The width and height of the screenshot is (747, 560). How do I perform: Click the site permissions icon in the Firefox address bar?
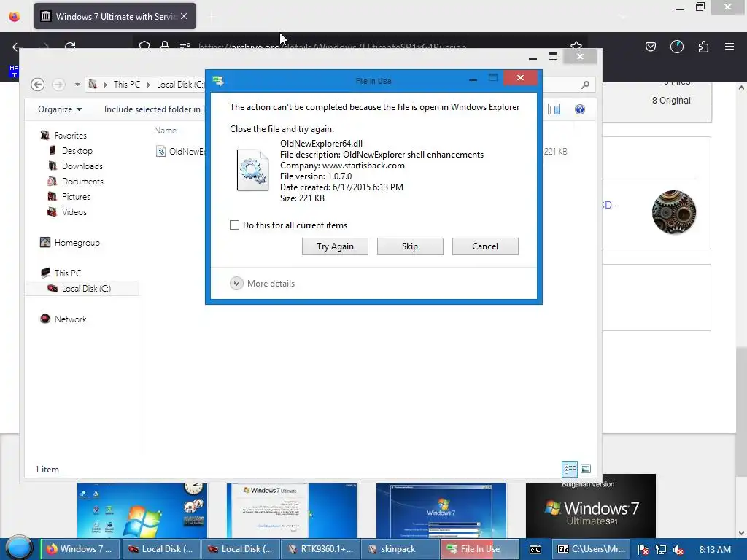185,46
